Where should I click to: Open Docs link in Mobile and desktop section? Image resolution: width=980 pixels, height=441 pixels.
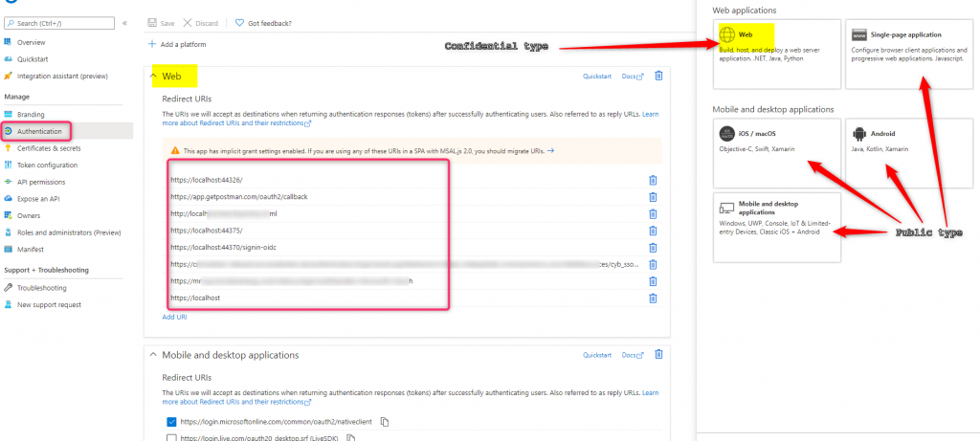633,355
